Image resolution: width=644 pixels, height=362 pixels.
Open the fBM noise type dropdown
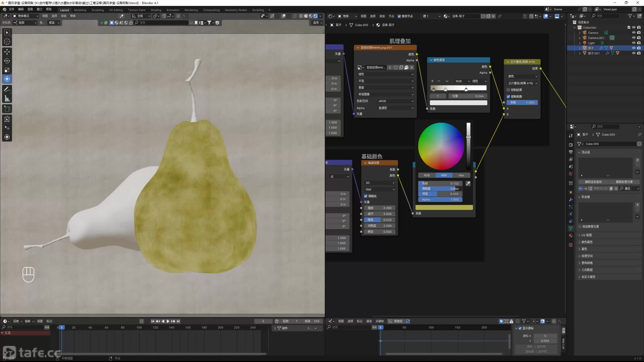tap(380, 190)
